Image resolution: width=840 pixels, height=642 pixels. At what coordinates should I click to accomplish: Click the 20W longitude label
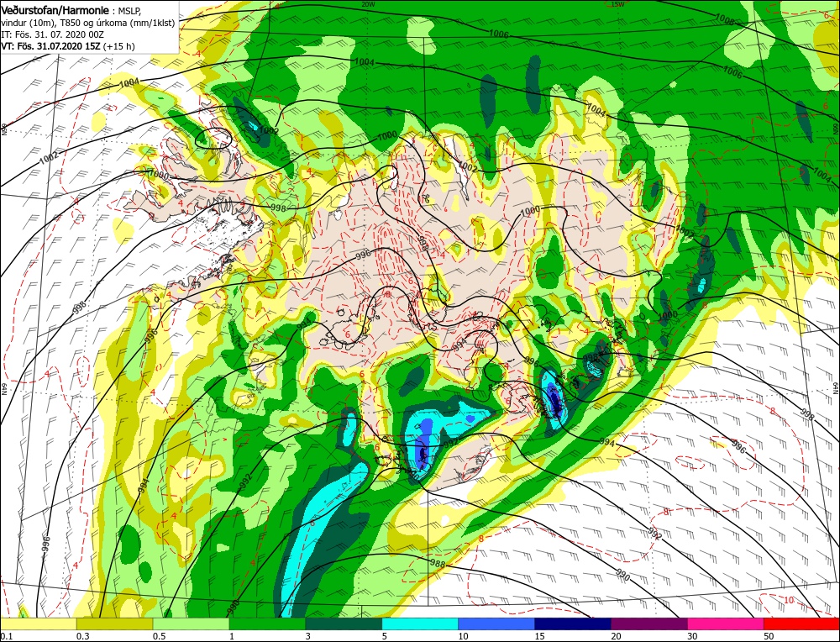[368, 3]
